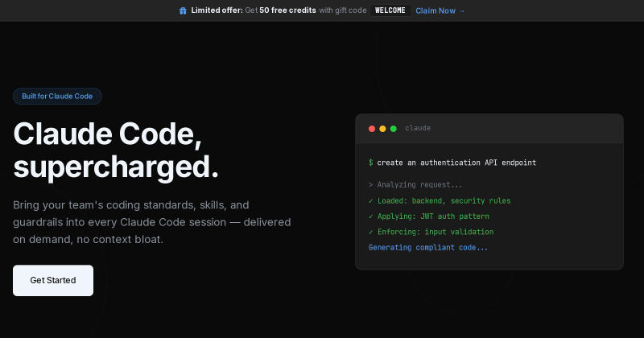Click the red terminal window dot

372,129
